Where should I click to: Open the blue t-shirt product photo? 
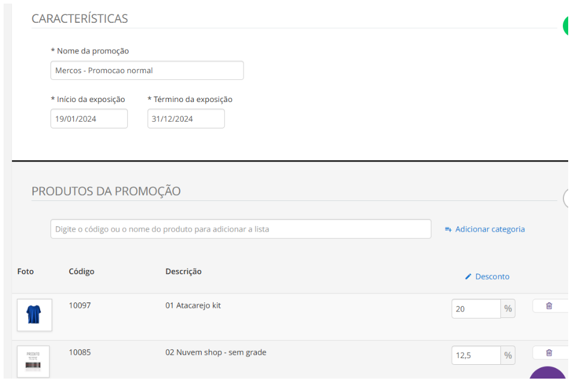(34, 314)
